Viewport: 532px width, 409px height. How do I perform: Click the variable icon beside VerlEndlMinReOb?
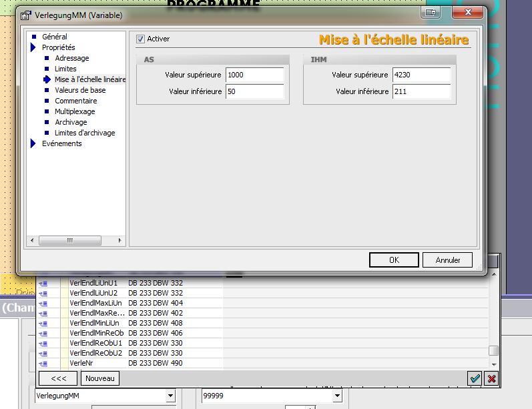point(43,333)
